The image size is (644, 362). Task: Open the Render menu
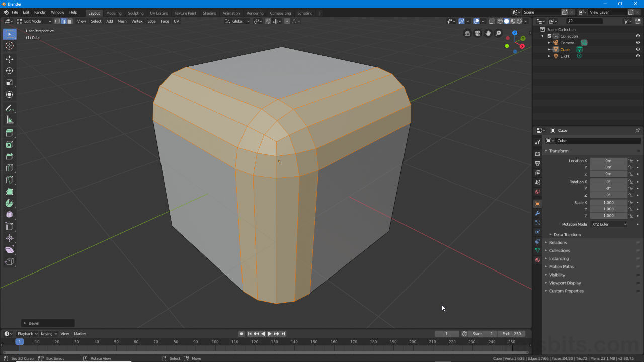point(40,12)
